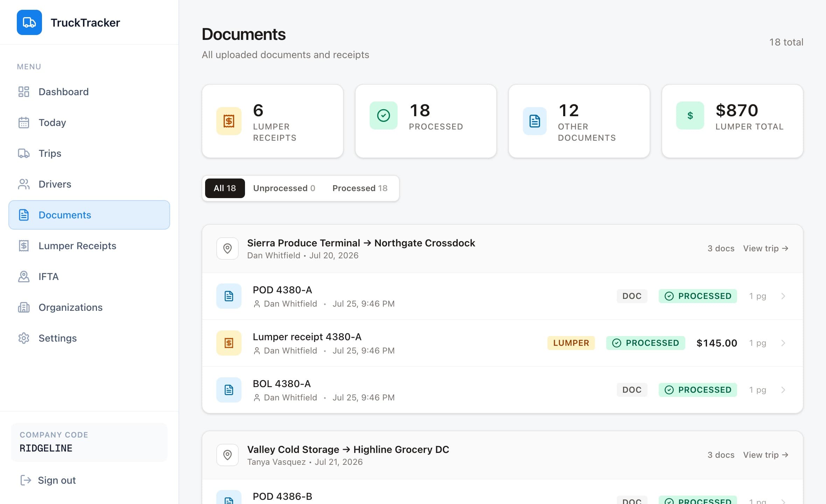The height and width of the screenshot is (504, 826).
Task: Click the Trips truck icon
Action: click(23, 153)
